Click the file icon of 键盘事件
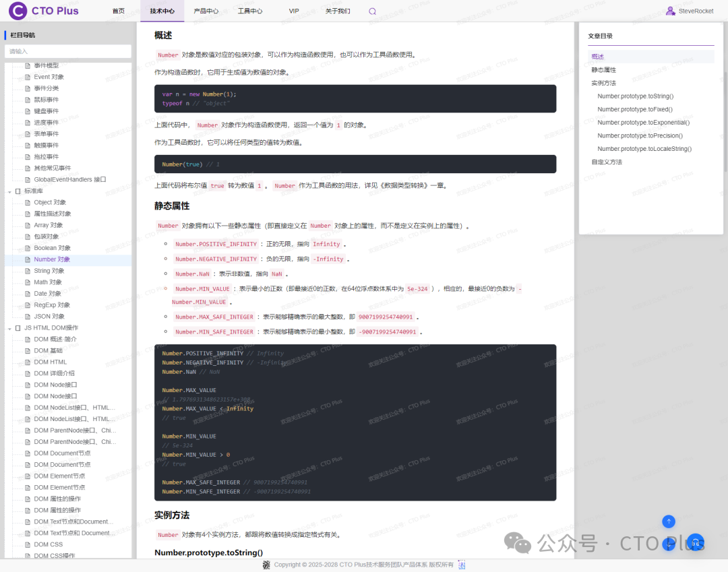This screenshot has width=728, height=572. coord(28,111)
